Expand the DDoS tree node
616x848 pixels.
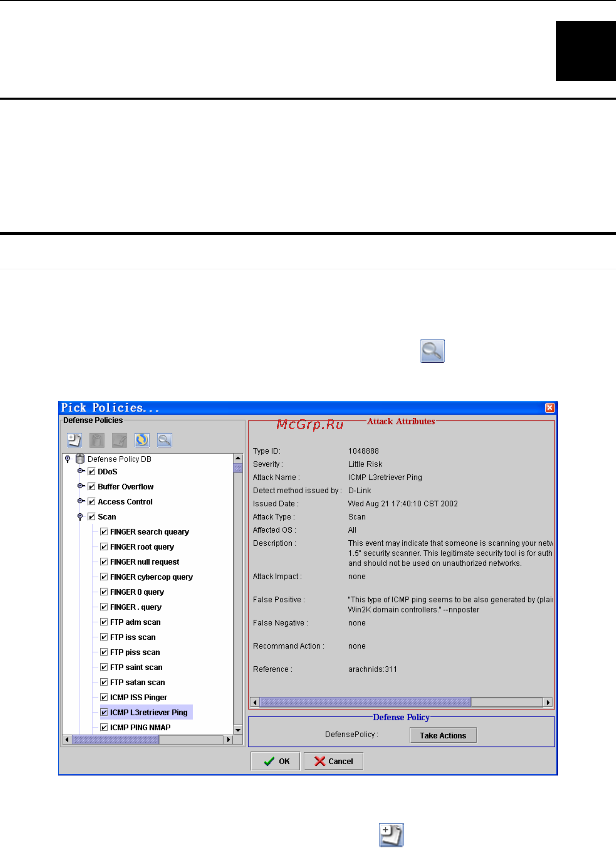pyautogui.click(x=81, y=471)
